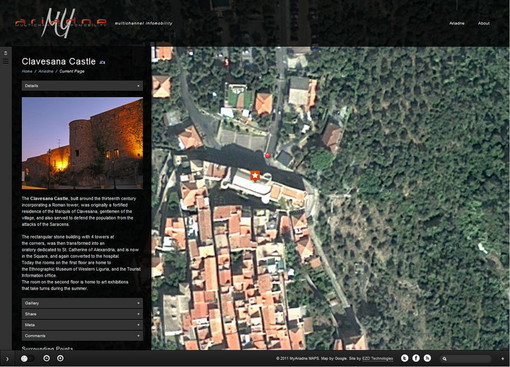Click the first circular arrow icon in bottom bar
The image size is (510, 367).
(x=47, y=358)
